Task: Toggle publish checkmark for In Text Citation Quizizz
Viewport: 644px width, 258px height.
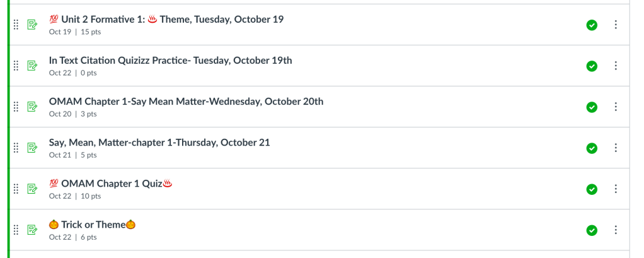Action: pyautogui.click(x=592, y=66)
